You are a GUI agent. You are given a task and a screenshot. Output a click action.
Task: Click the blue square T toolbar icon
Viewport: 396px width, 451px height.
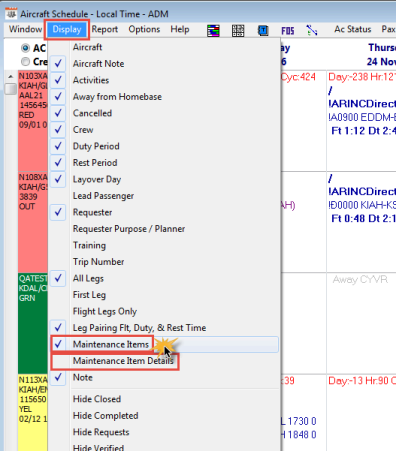(263, 31)
